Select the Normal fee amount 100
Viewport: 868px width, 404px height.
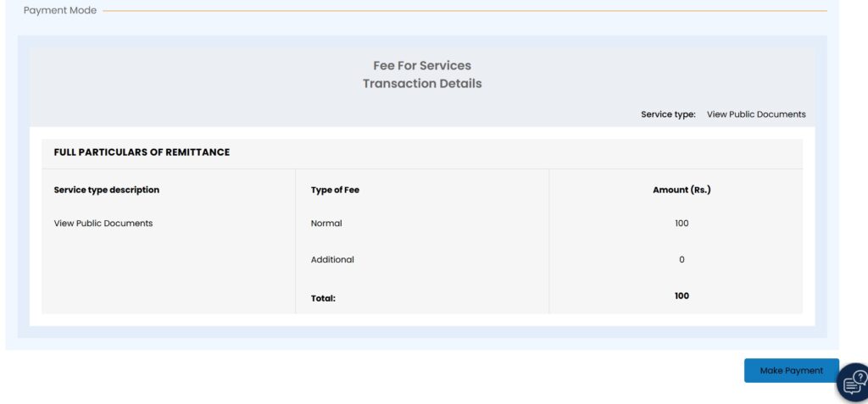coord(682,224)
